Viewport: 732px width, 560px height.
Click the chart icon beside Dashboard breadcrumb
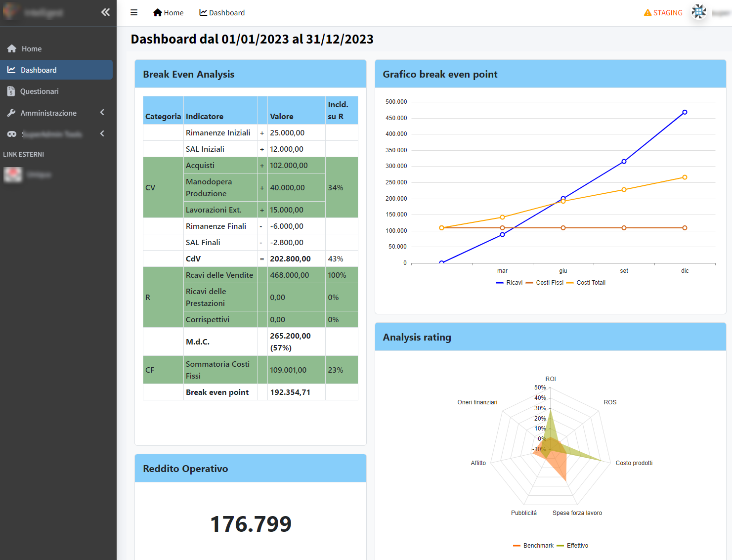tap(203, 13)
